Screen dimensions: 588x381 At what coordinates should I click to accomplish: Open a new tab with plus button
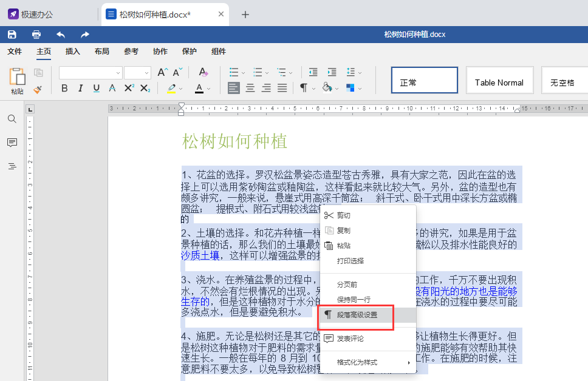coord(245,15)
